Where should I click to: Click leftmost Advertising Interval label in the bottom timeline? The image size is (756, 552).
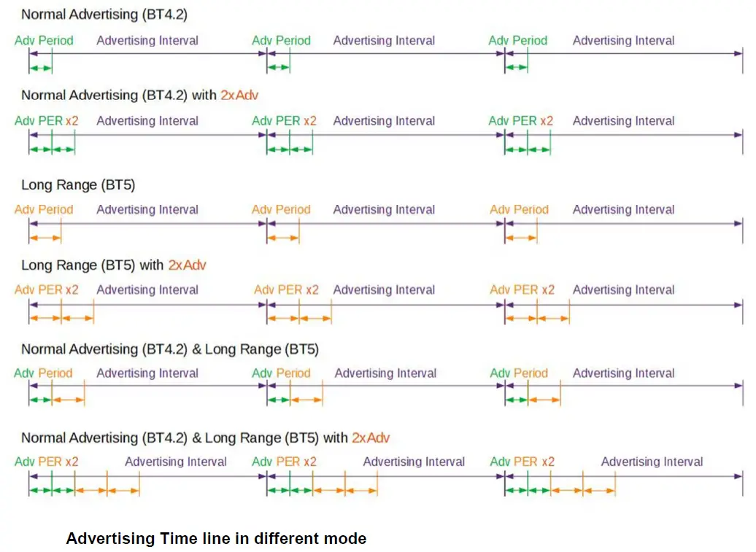point(175,462)
